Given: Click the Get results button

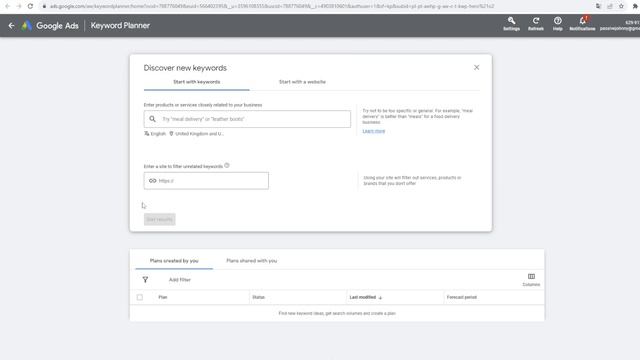Looking at the screenshot, I should [160, 219].
